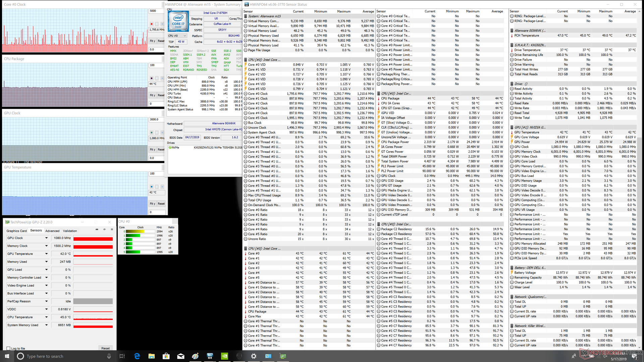Click the Type here to search box
The image size is (644, 362).
[64, 356]
